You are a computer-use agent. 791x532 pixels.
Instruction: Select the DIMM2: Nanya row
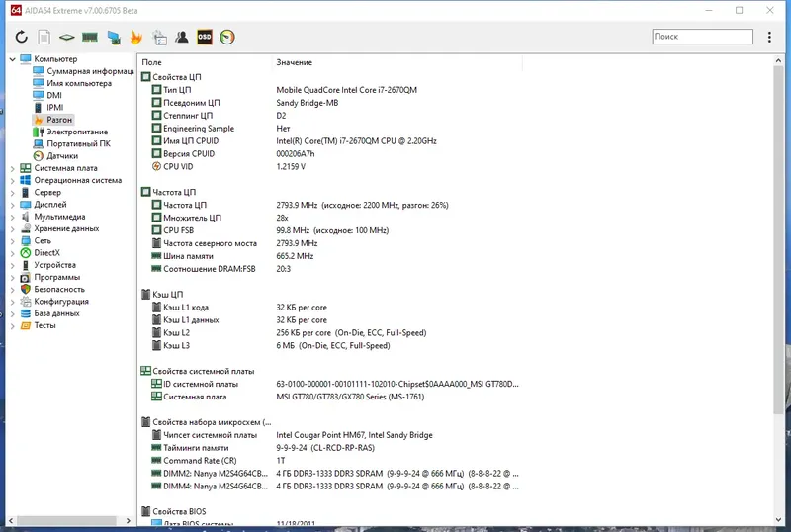pyautogui.click(x=333, y=473)
